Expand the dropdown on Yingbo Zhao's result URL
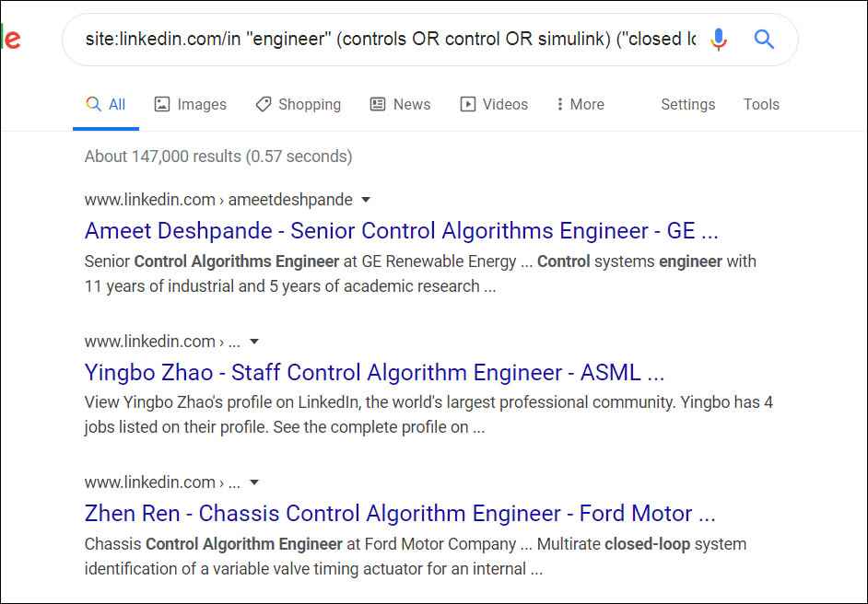 (255, 341)
